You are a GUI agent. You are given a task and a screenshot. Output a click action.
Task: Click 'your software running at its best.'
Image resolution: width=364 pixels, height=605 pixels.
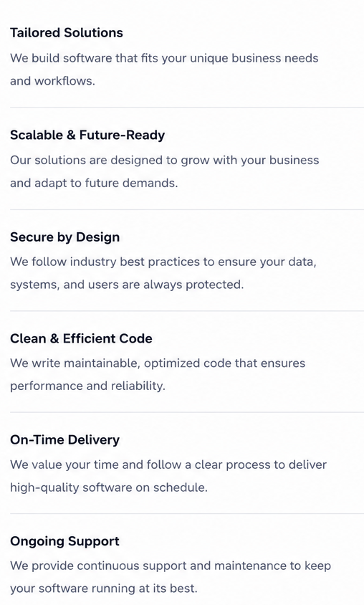coord(104,589)
